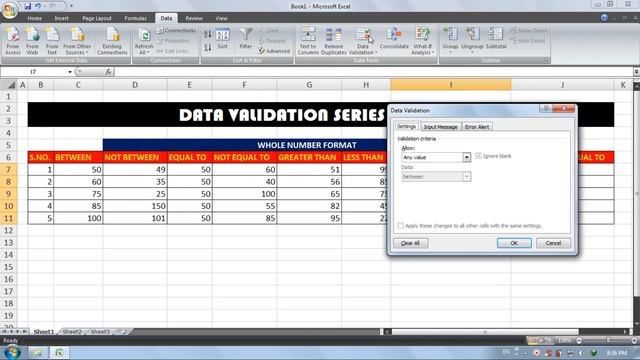This screenshot has width=640, height=360.
Task: Expand the Name Box dropdown arrow
Action: pos(70,72)
